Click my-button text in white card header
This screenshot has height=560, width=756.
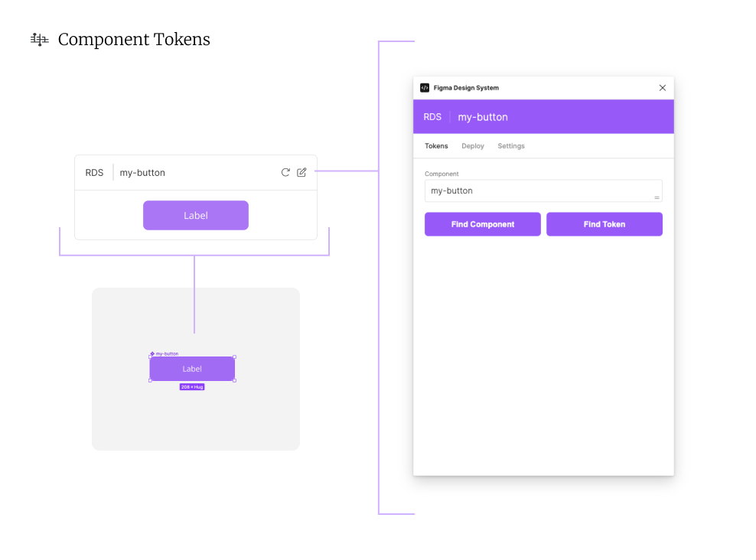(x=142, y=173)
